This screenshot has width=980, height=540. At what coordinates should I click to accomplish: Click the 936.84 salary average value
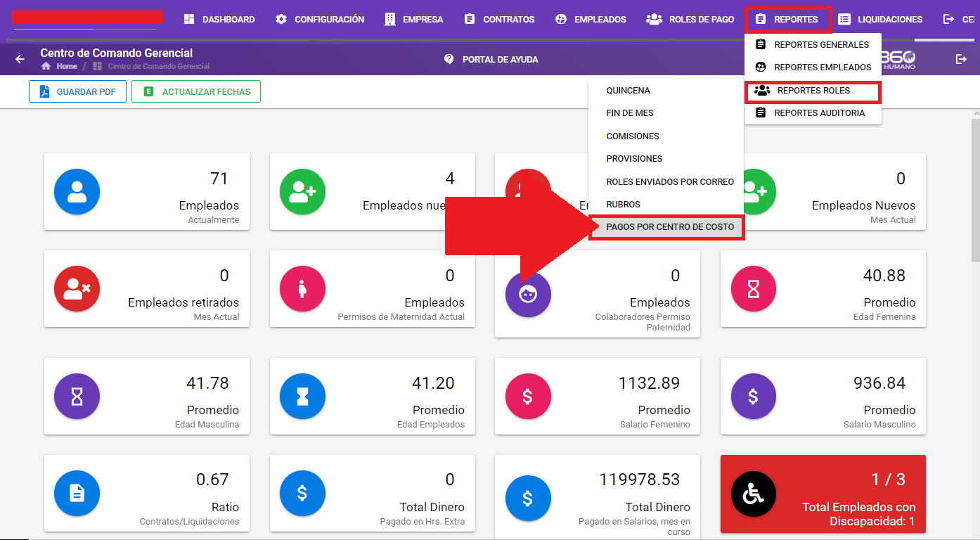click(879, 383)
